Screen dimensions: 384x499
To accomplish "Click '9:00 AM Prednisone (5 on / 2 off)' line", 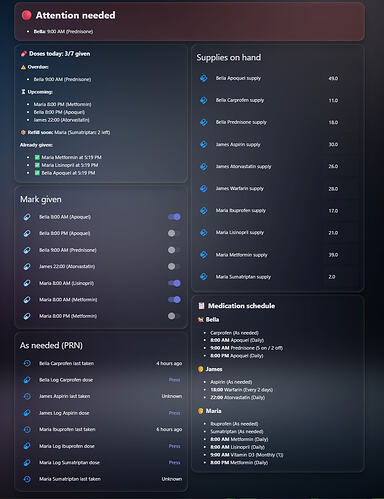I will [247, 348].
